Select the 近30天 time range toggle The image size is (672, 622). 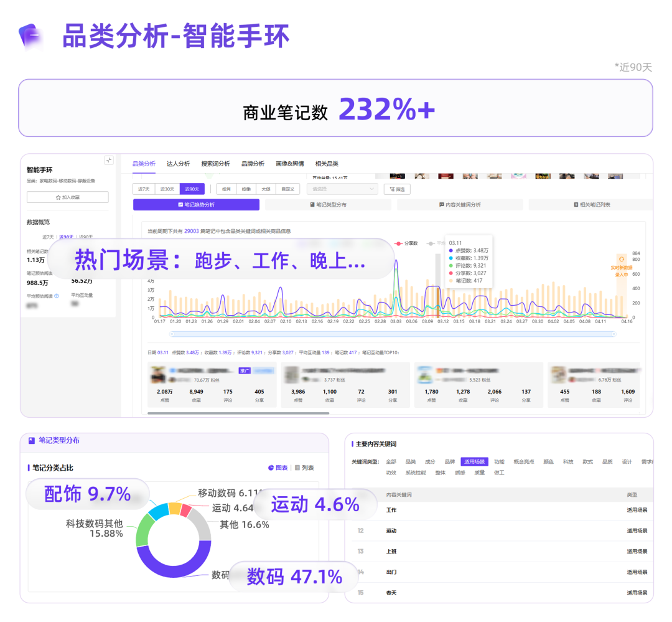[168, 189]
